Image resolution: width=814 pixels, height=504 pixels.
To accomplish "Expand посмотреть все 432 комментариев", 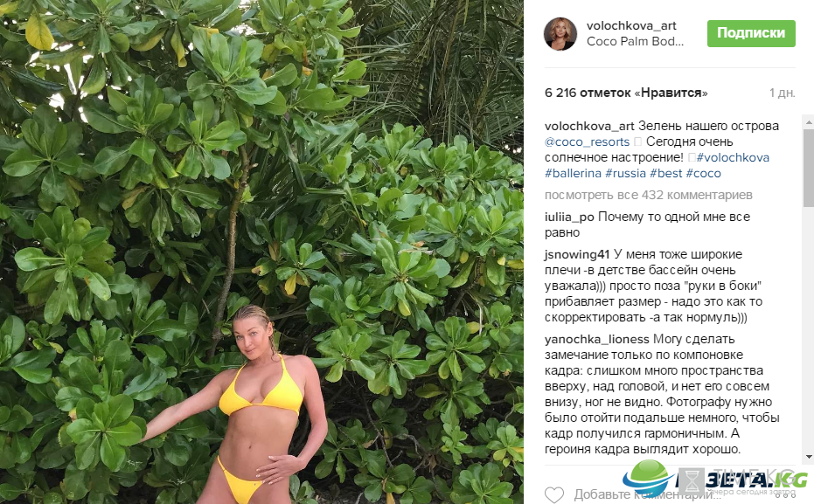I will [x=649, y=195].
